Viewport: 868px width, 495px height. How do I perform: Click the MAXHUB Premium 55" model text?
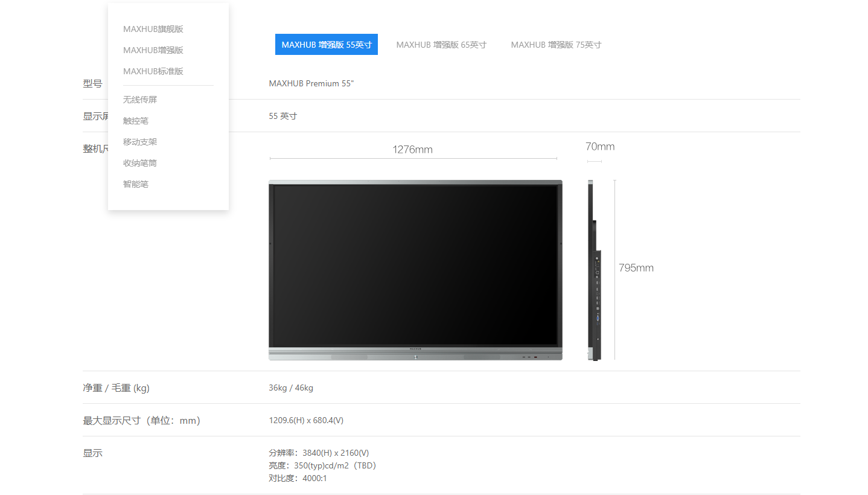[x=311, y=83]
